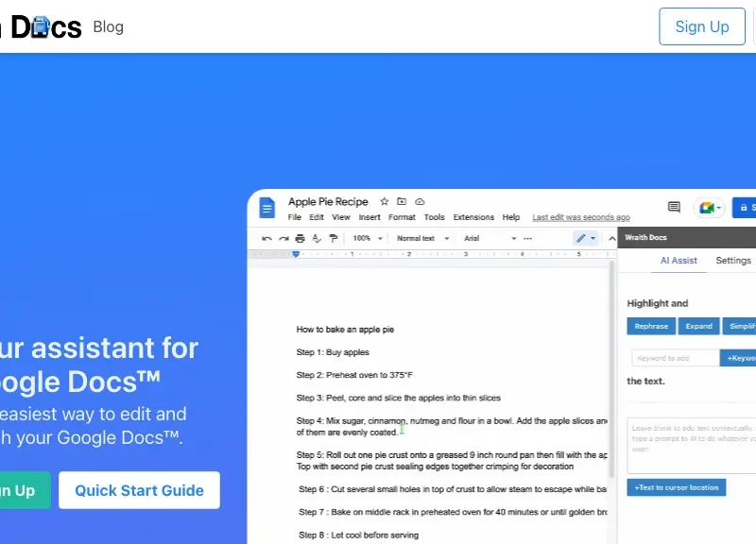Open the Help menu
The image size is (756, 544).
[x=511, y=217]
